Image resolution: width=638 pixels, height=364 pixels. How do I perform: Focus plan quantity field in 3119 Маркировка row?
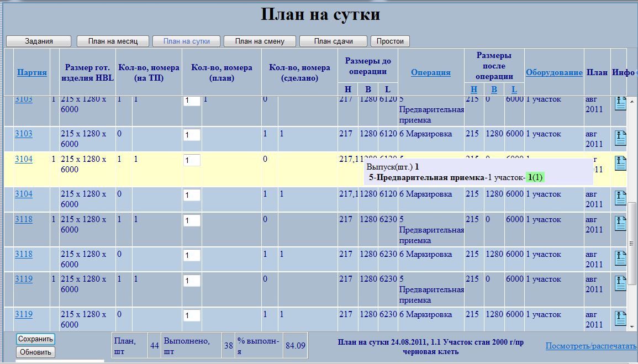[192, 316]
